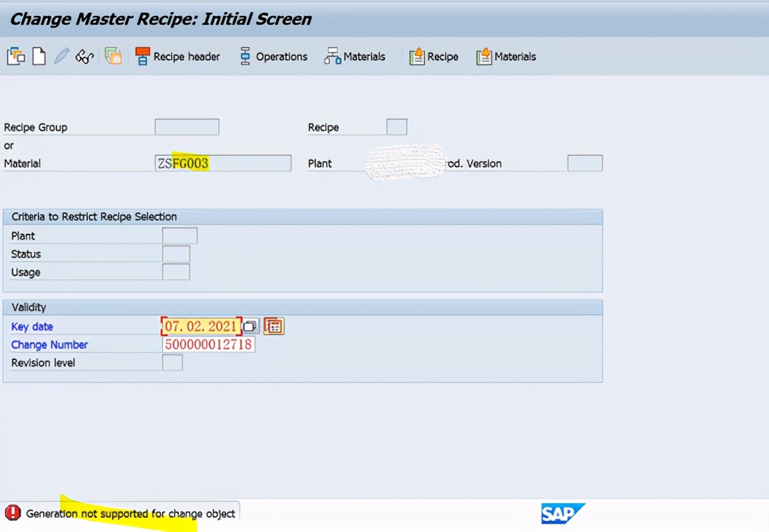Open the Operations overview icon
769x532 pixels.
coord(274,56)
